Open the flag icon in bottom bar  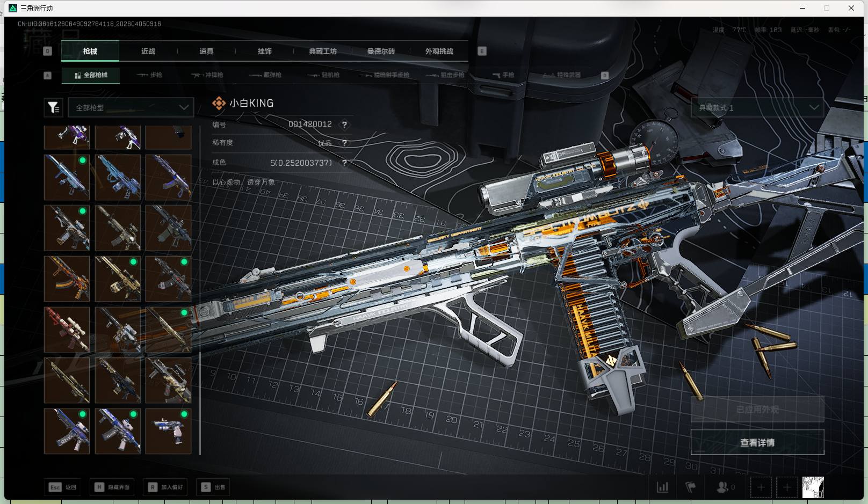(691, 487)
